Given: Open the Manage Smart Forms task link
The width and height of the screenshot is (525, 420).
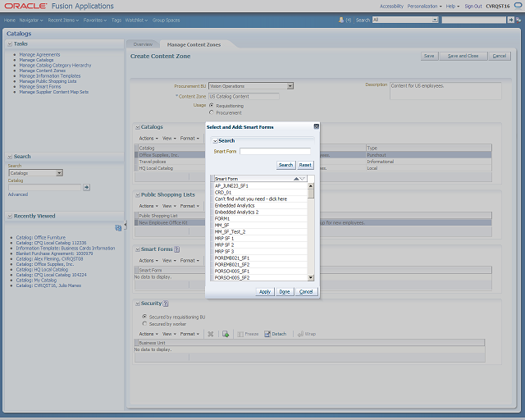Looking at the screenshot, I should (x=40, y=86).
